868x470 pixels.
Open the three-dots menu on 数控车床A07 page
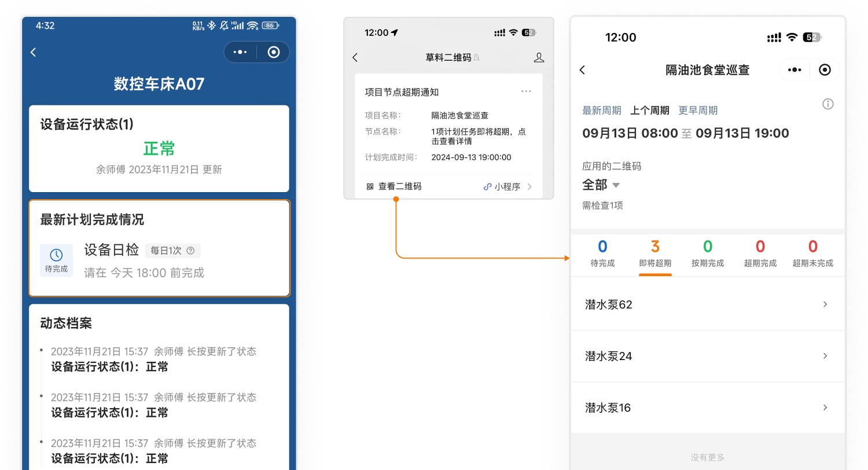[x=240, y=52]
